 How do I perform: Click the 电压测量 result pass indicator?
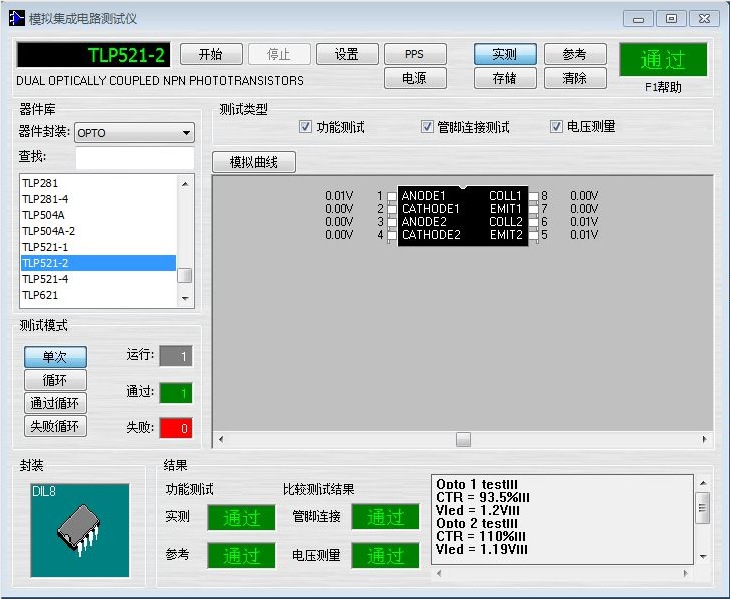click(x=385, y=556)
